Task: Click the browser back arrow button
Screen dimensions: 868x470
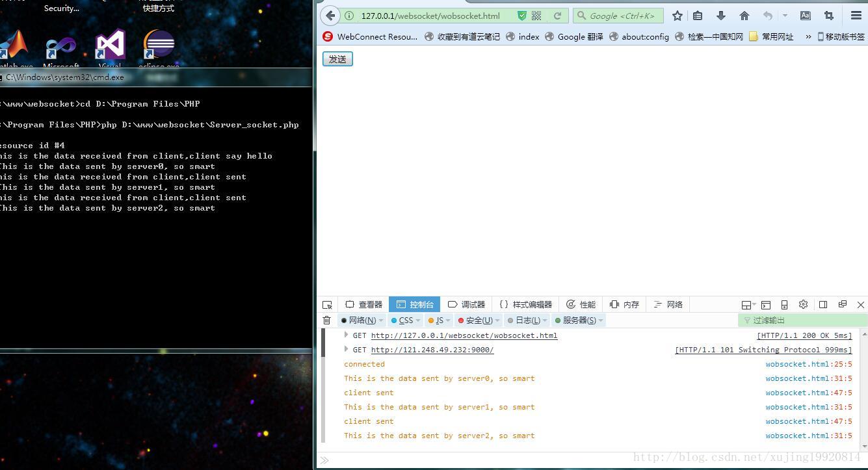Action: point(330,16)
